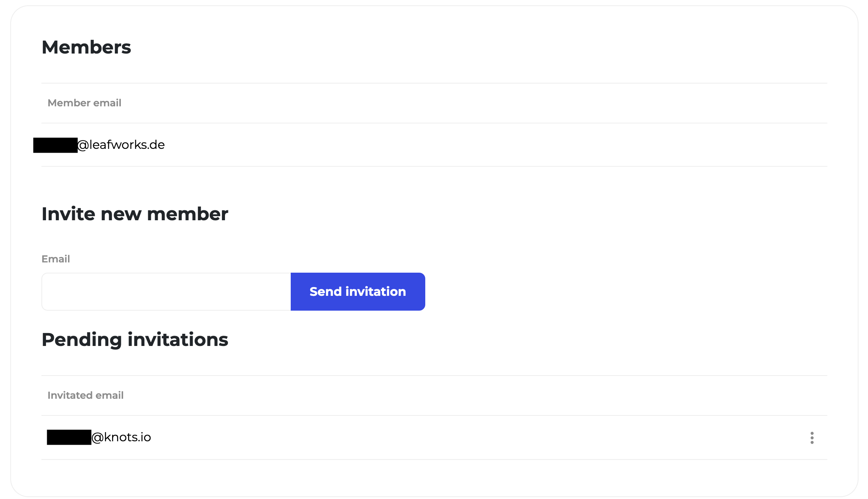Screen dimensions: 868x499
Task: Click the Member email column header
Action: pyautogui.click(x=84, y=103)
